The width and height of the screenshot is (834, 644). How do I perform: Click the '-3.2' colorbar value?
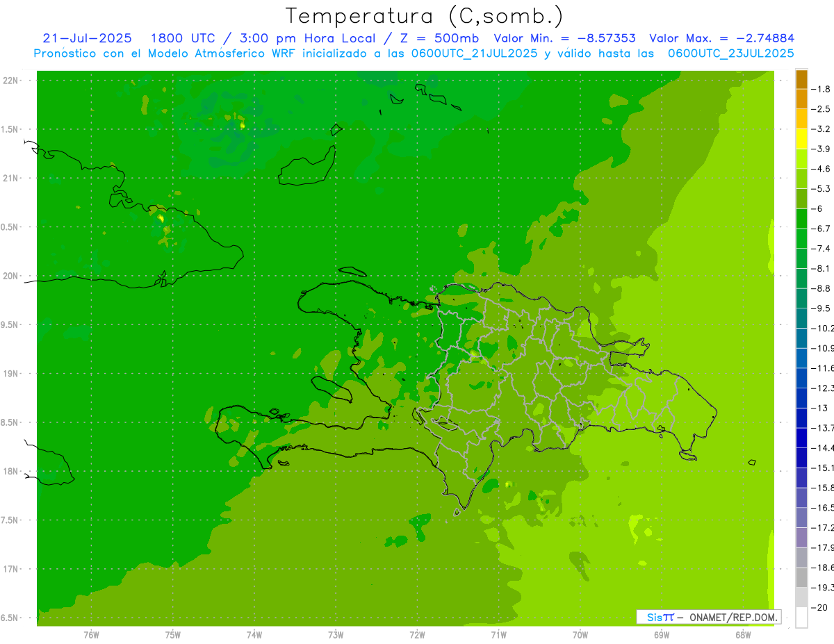point(821,129)
